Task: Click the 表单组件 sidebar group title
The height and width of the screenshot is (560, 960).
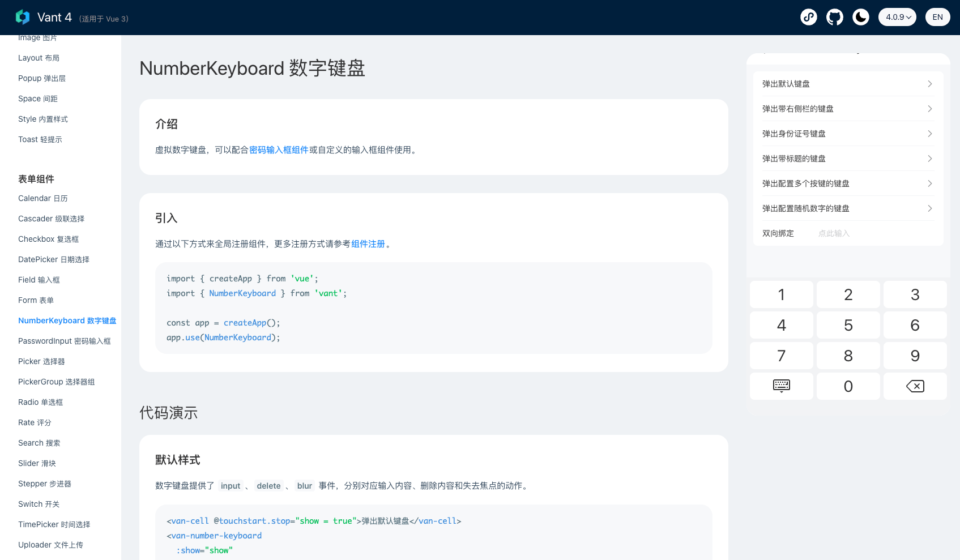Action: [36, 179]
